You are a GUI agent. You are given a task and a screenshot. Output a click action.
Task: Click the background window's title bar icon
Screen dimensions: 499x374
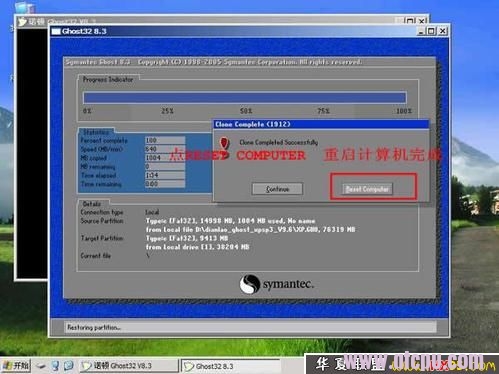pos(22,22)
